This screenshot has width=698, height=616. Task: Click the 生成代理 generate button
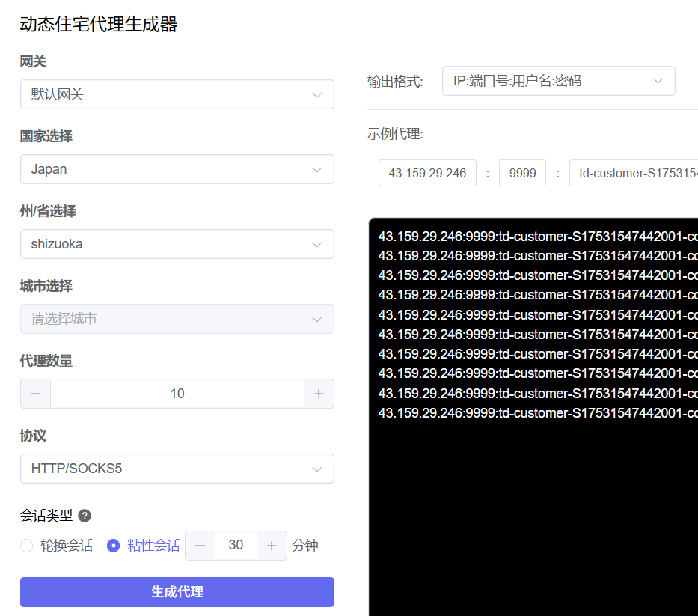pos(177,592)
